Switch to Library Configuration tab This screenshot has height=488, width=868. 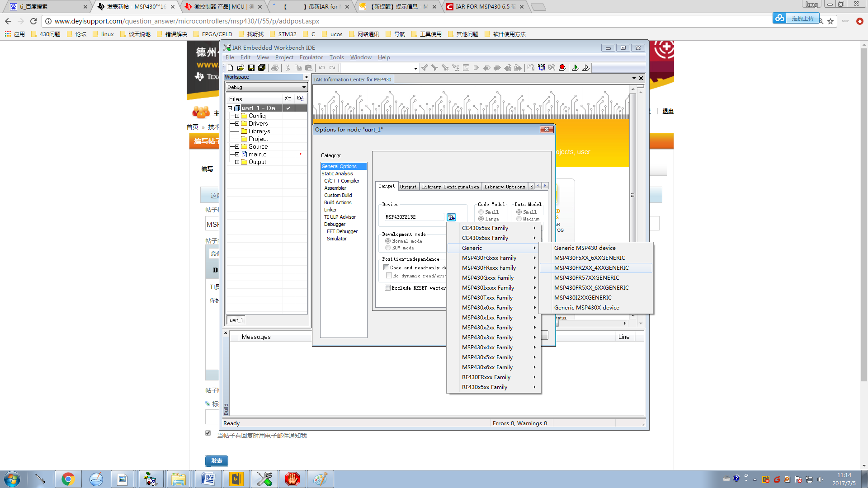click(450, 187)
